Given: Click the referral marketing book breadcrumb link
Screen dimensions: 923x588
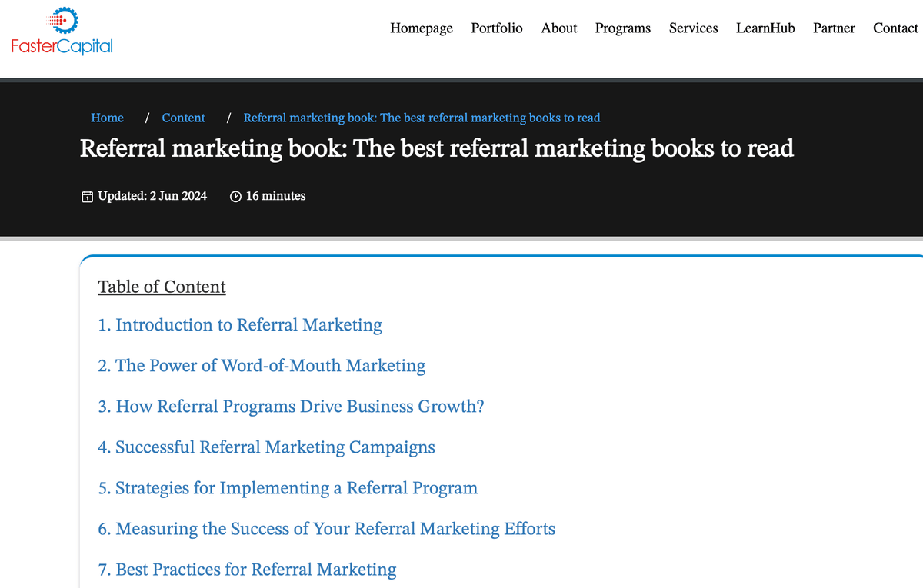Looking at the screenshot, I should [422, 118].
